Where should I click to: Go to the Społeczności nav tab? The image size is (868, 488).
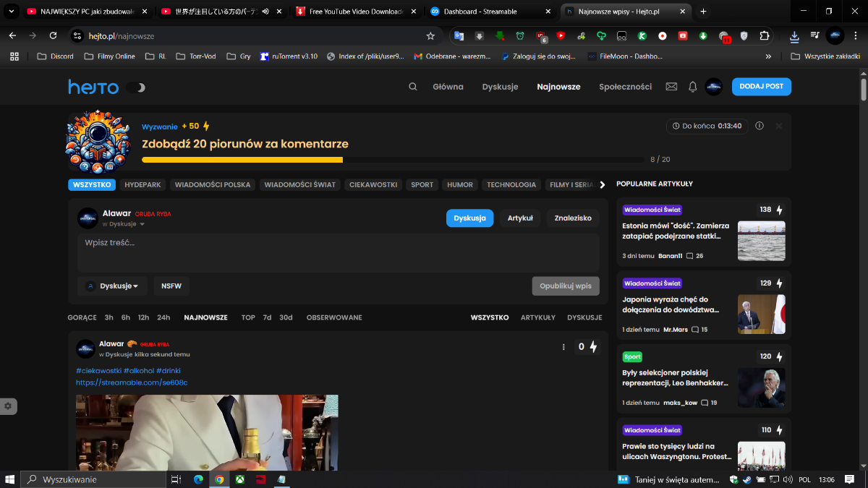click(x=625, y=87)
